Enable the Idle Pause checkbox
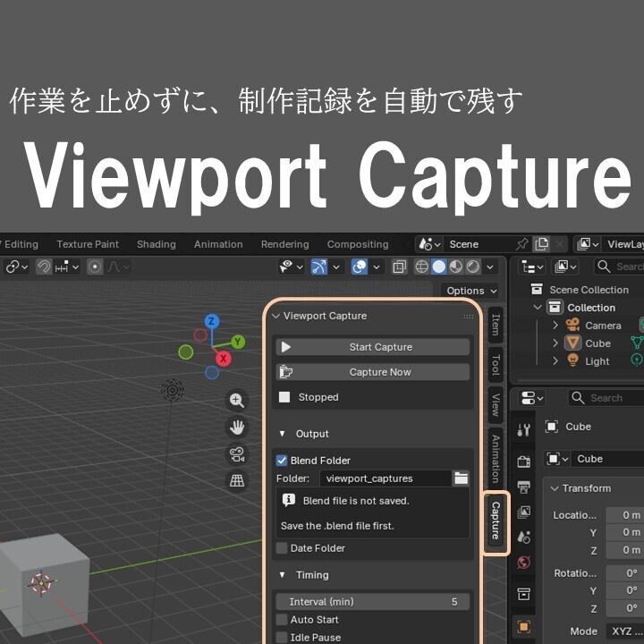This screenshot has height=644, width=644. [282, 637]
